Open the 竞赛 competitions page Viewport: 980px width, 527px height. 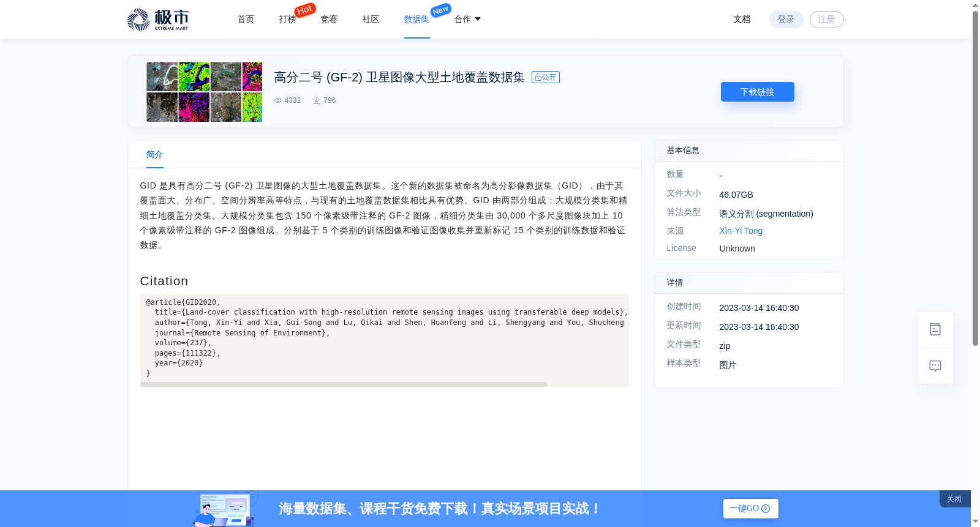point(329,20)
